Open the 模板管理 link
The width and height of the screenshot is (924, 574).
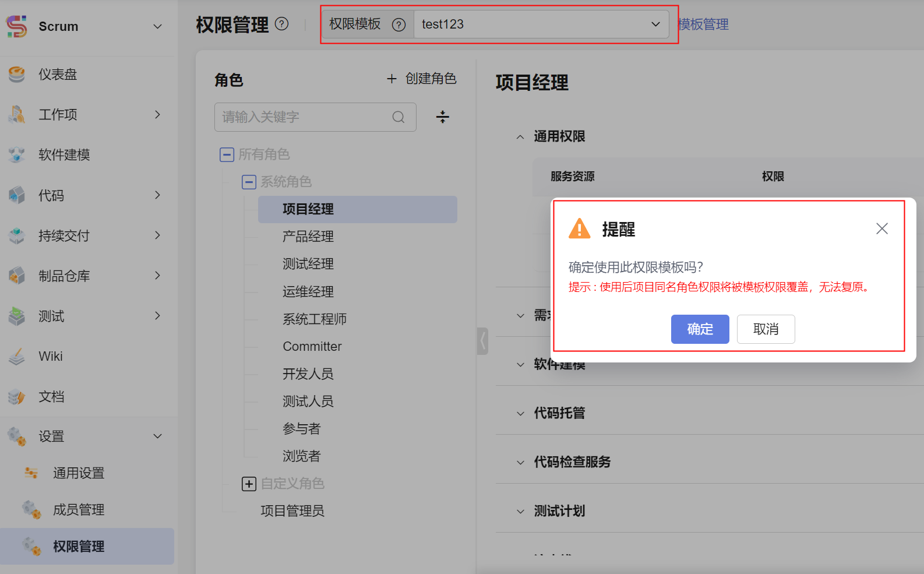(703, 24)
